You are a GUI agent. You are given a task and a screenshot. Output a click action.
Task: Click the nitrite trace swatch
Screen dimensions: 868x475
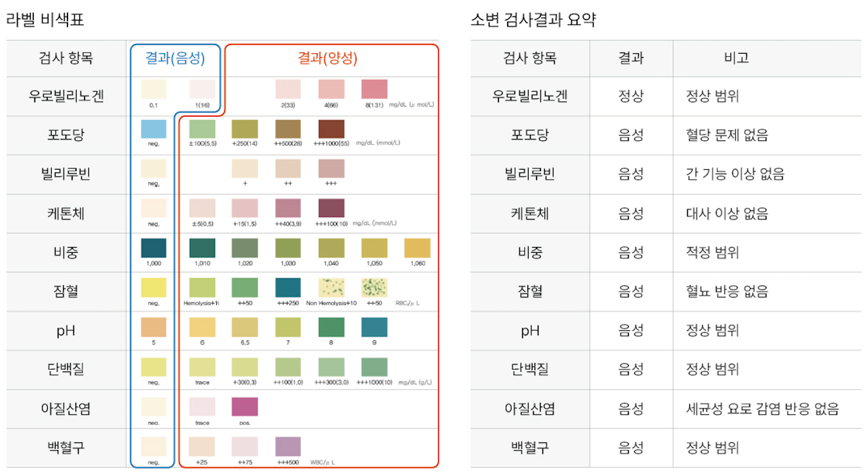click(202, 407)
